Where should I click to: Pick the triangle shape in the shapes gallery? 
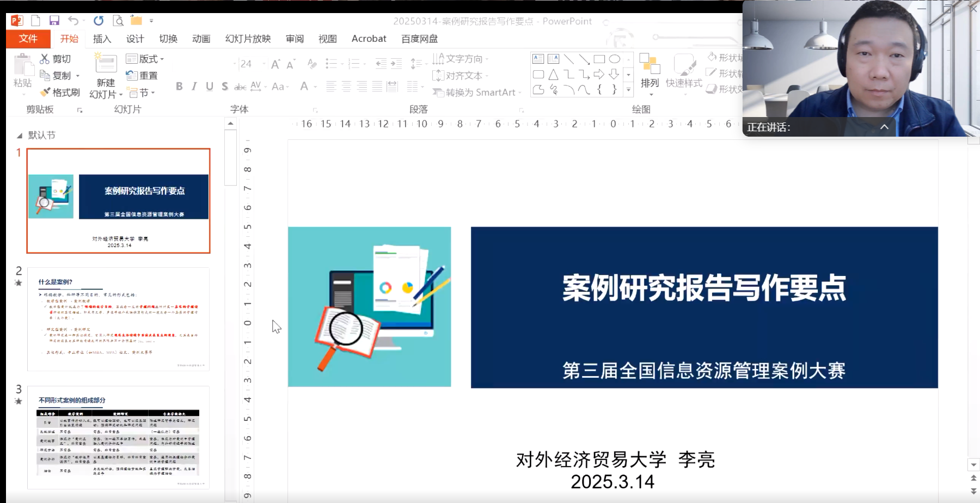pyautogui.click(x=554, y=75)
